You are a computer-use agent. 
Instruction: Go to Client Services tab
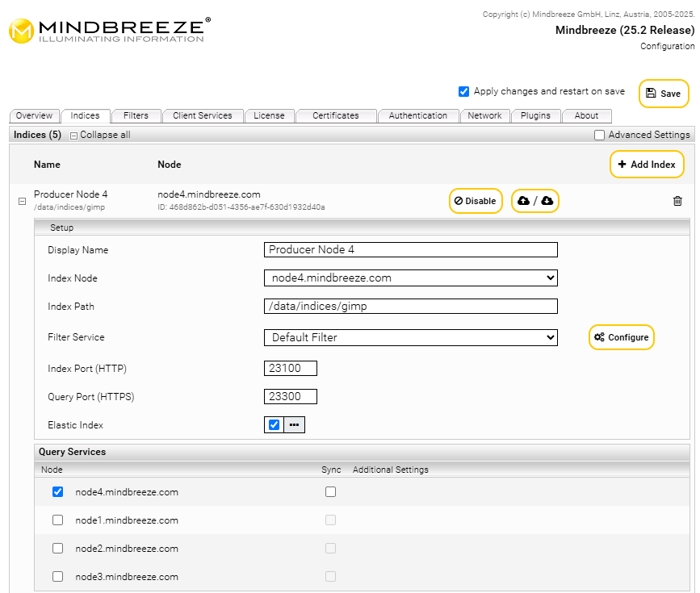(203, 115)
